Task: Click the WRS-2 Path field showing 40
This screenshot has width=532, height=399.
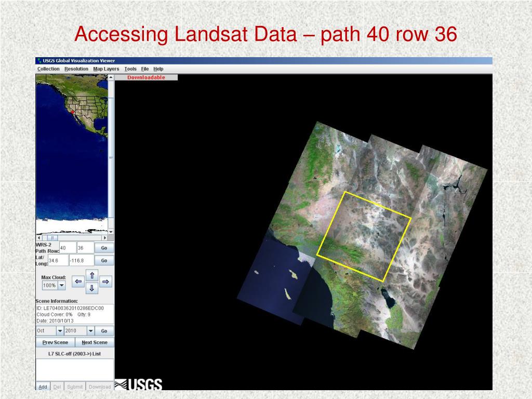Action: tap(68, 248)
